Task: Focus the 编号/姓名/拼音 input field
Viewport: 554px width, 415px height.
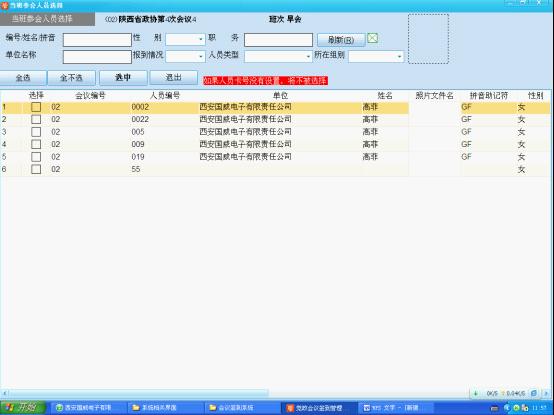Action: pyautogui.click(x=97, y=40)
